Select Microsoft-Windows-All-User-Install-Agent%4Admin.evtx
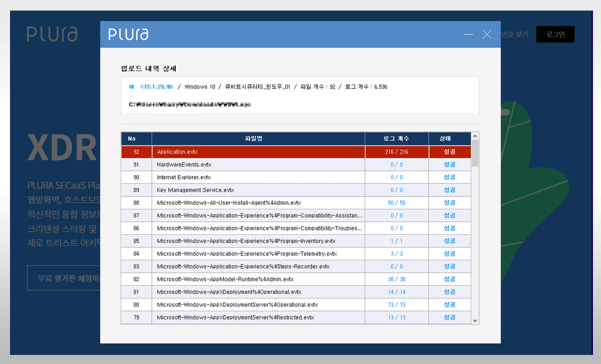The height and width of the screenshot is (364, 601). (229, 203)
